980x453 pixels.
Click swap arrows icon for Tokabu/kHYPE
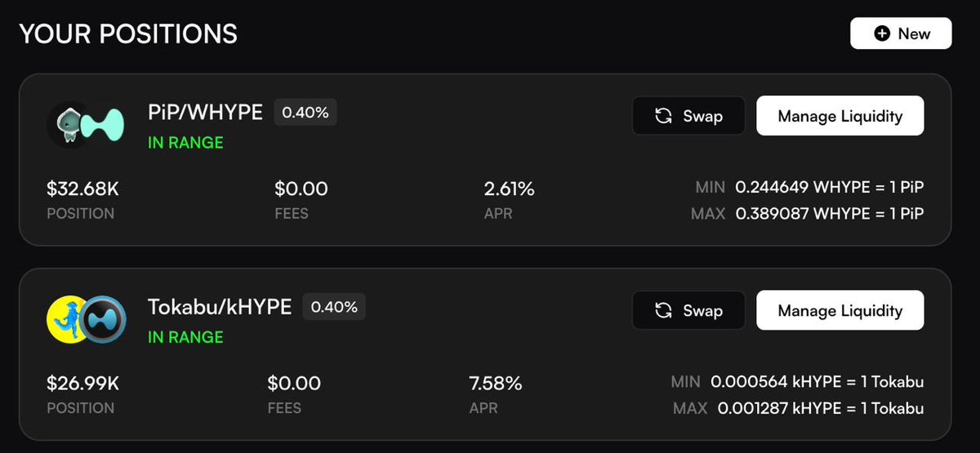[x=664, y=310]
